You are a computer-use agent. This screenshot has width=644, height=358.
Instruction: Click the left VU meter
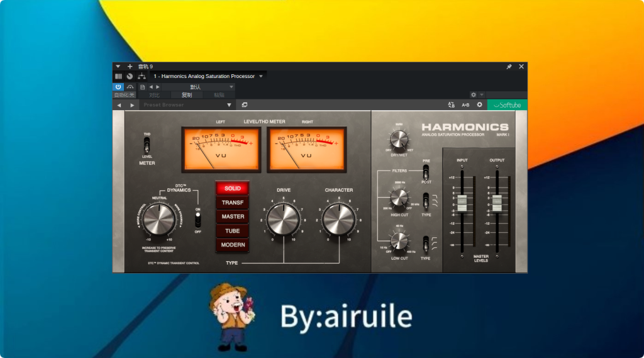click(x=221, y=149)
